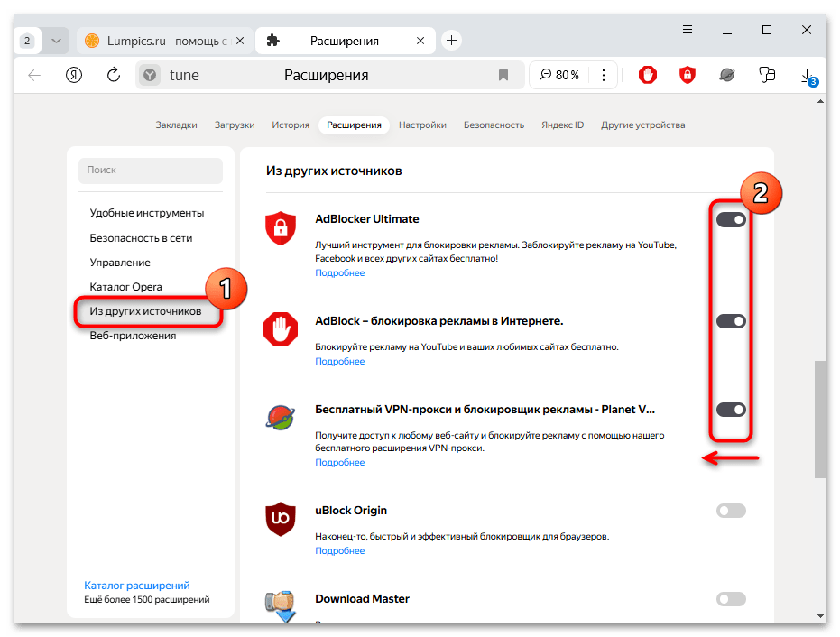Open the Безопасность section
The image size is (840, 637).
click(494, 125)
